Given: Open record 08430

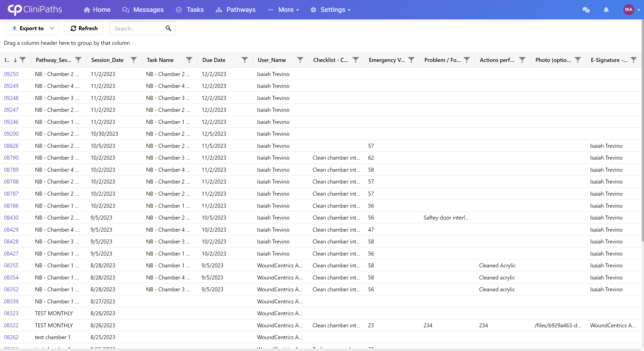Looking at the screenshot, I should [11, 218].
